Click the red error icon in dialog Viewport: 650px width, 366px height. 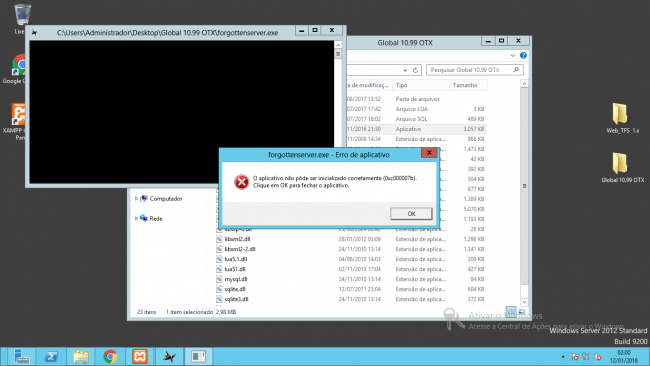[x=241, y=182]
